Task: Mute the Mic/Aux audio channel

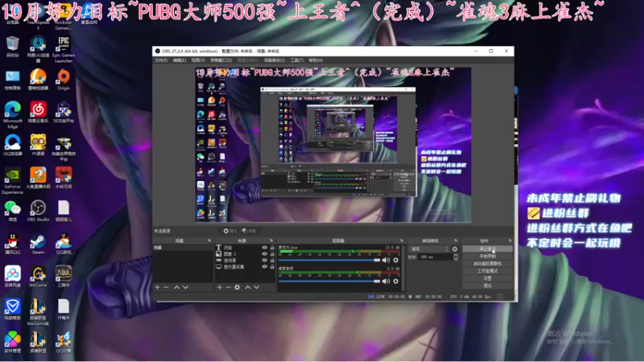Action: (x=386, y=260)
